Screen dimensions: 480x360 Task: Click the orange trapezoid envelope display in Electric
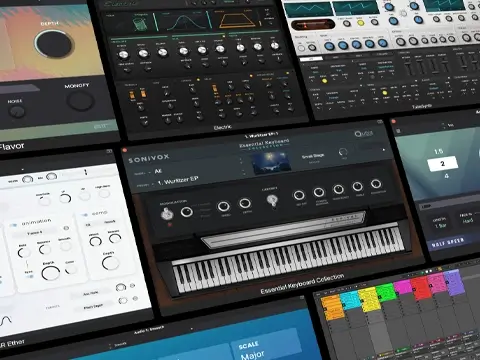point(236,20)
